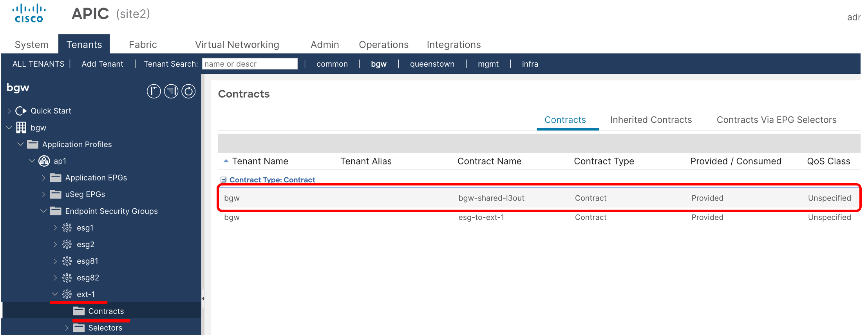Click the Selectors folder icon
This screenshot has width=868, height=335.
click(x=79, y=328)
